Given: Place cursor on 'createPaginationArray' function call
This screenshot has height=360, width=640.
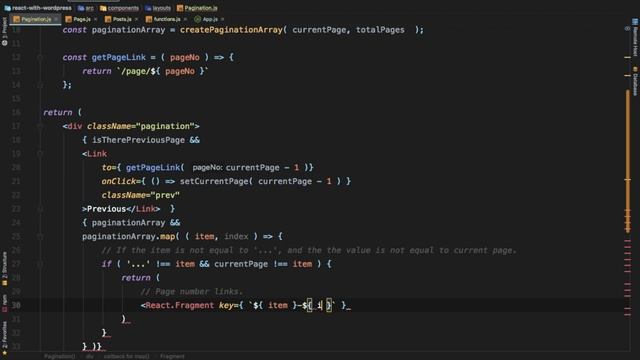Looking at the screenshot, I should click(231, 30).
